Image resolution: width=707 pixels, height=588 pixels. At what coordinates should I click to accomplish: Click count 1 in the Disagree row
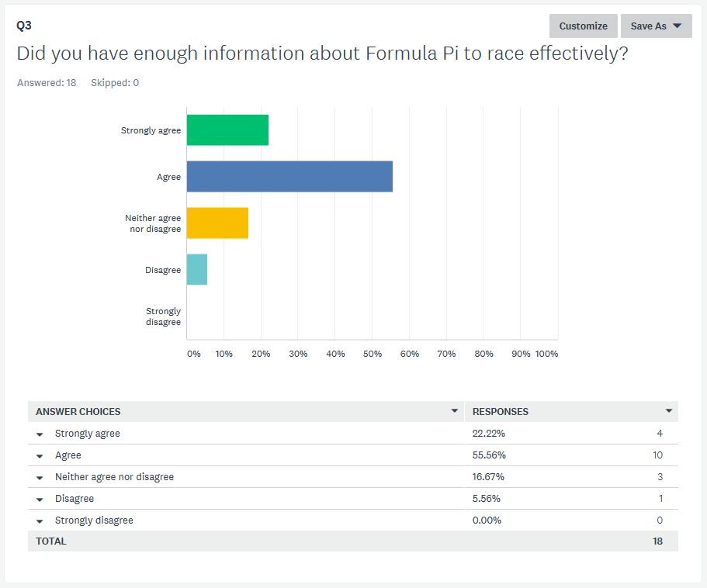(660, 498)
